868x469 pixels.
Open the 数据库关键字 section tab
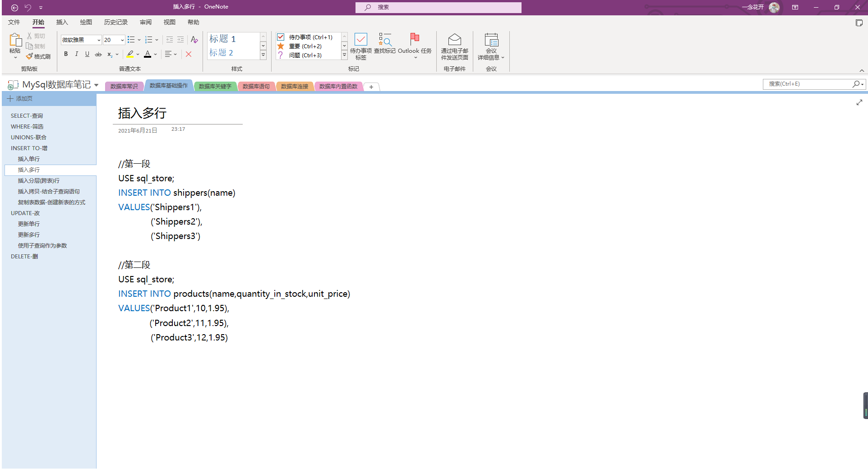tap(215, 86)
